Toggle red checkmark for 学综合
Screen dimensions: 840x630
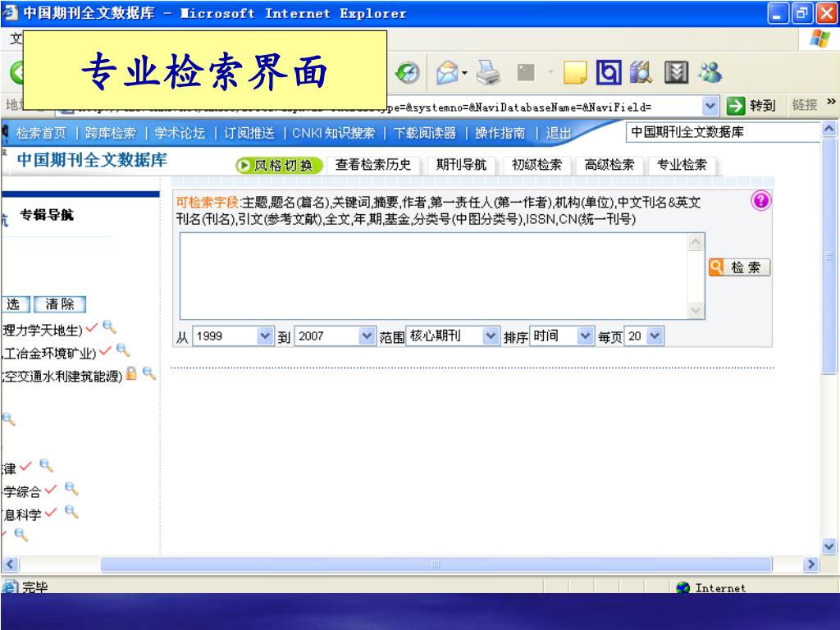51,489
